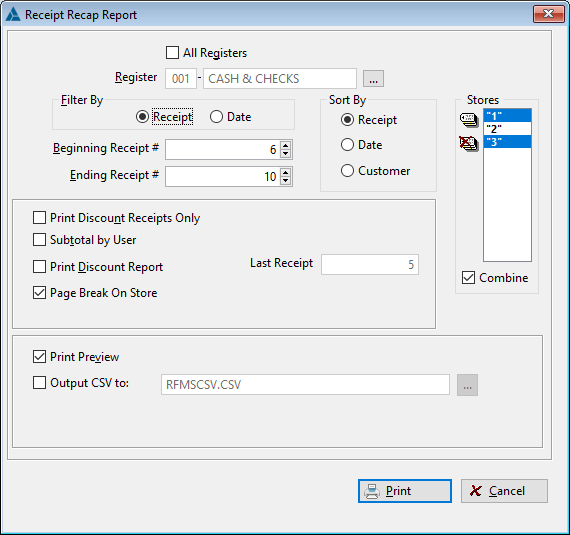Enable Output CSV to checkbox
Image resolution: width=570 pixels, height=535 pixels.
point(39,383)
